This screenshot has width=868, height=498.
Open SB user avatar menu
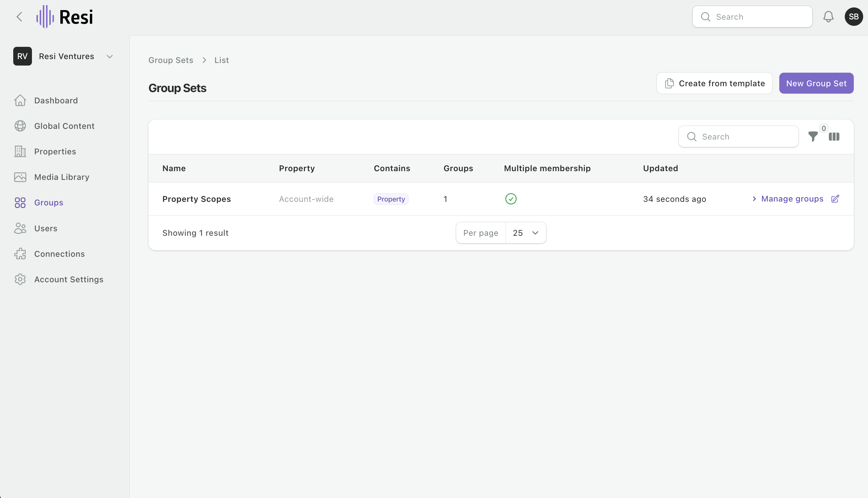[854, 17]
